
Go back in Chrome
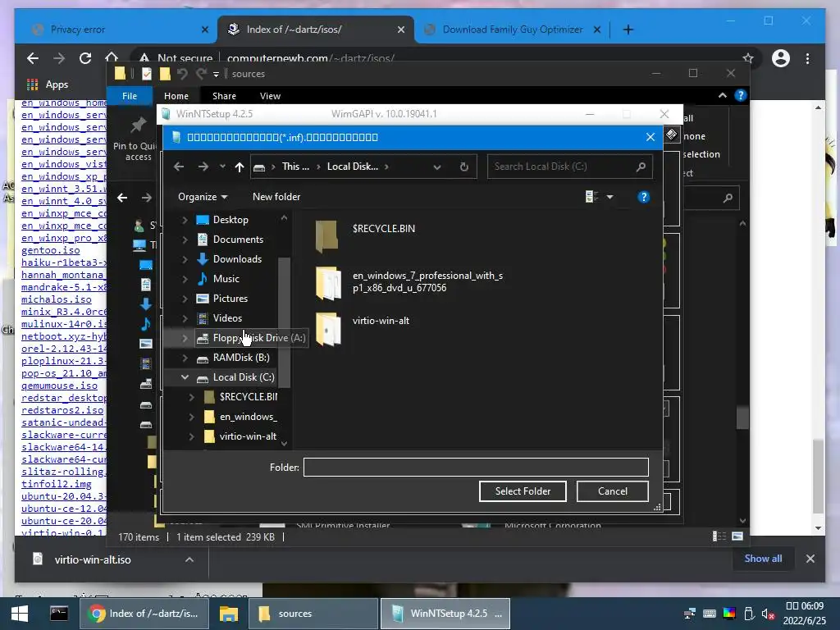pyautogui.click(x=33, y=58)
